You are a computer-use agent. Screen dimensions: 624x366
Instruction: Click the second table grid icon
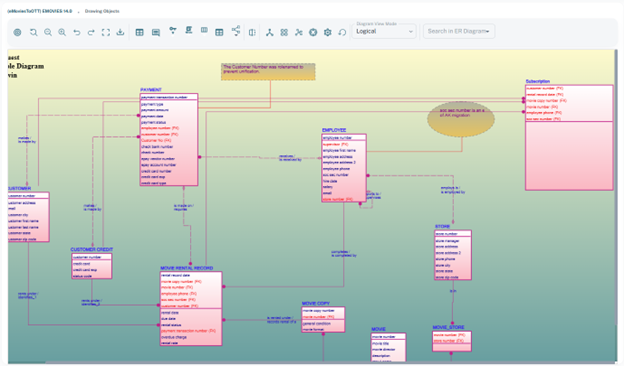tap(219, 32)
